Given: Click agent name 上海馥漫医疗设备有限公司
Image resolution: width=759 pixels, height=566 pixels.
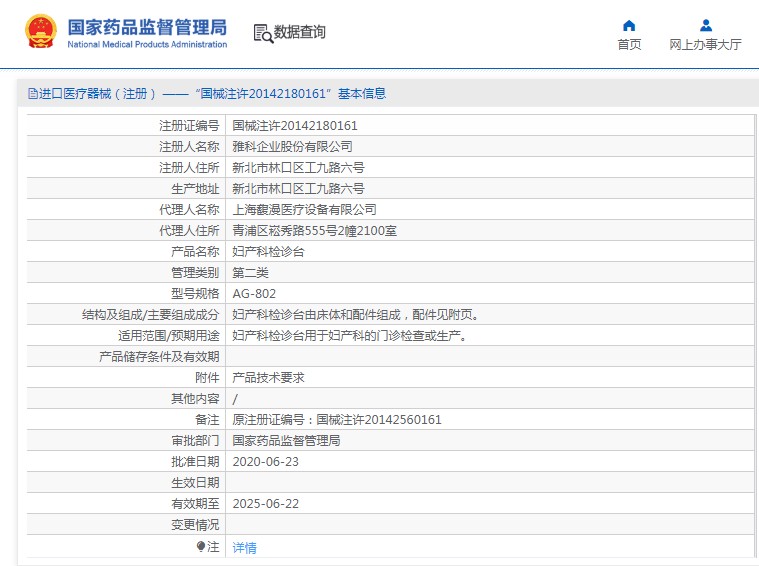Looking at the screenshot, I should 304,210.
